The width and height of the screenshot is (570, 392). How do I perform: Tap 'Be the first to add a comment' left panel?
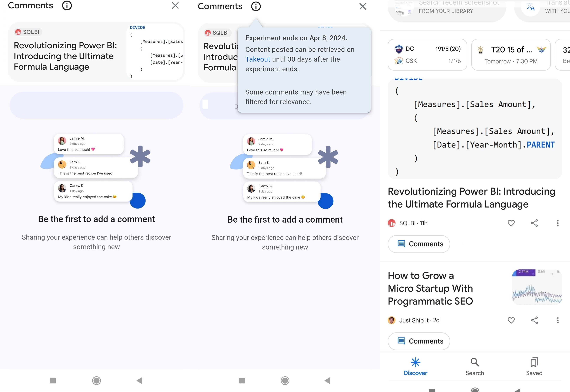(96, 219)
